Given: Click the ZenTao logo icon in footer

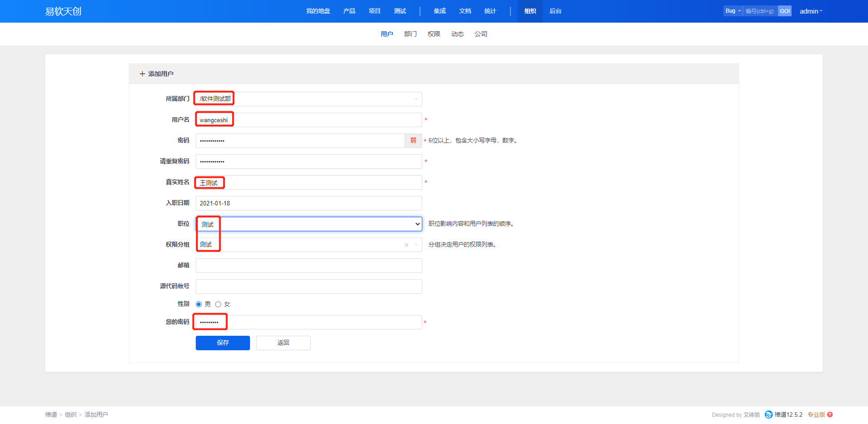Looking at the screenshot, I should pyautogui.click(x=768, y=414).
